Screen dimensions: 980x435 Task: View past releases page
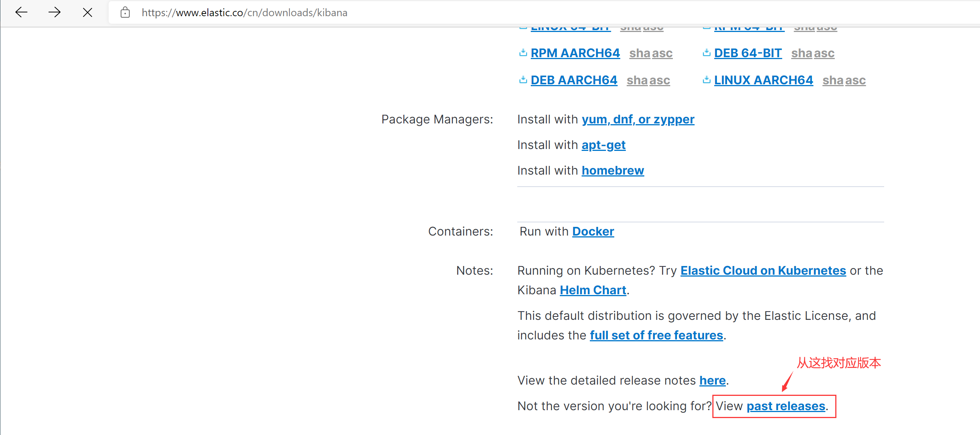(786, 406)
